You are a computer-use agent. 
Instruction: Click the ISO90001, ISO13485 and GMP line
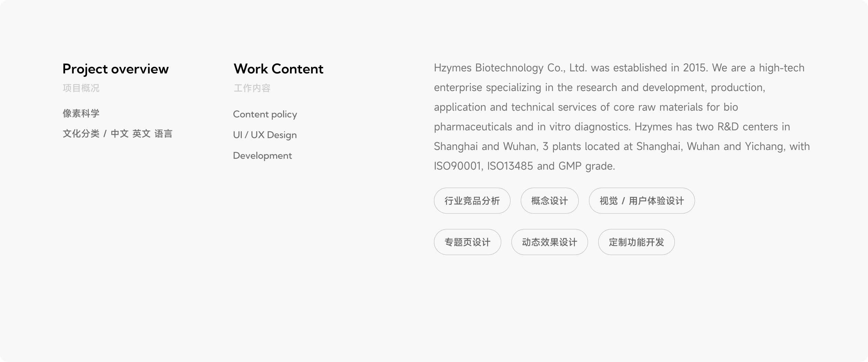(524, 166)
